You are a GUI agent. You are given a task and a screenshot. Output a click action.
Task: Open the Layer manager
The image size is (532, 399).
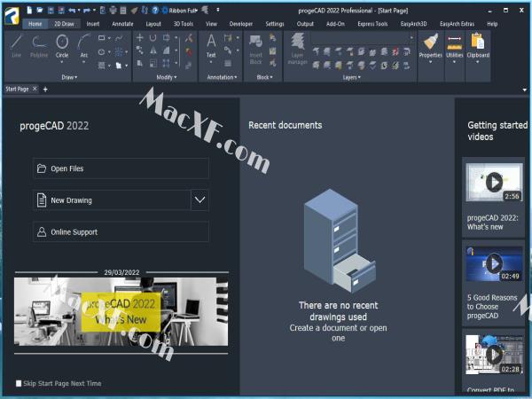pyautogui.click(x=297, y=49)
